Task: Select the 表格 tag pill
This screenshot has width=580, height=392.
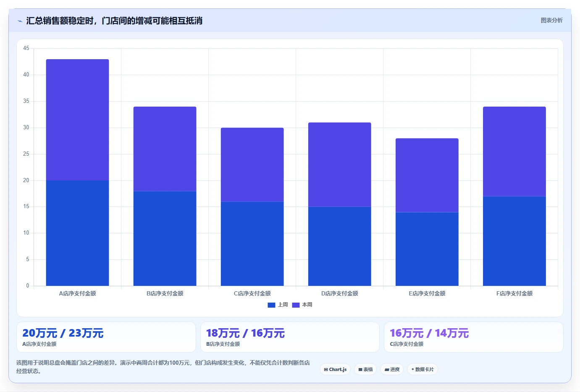Action: 365,369
